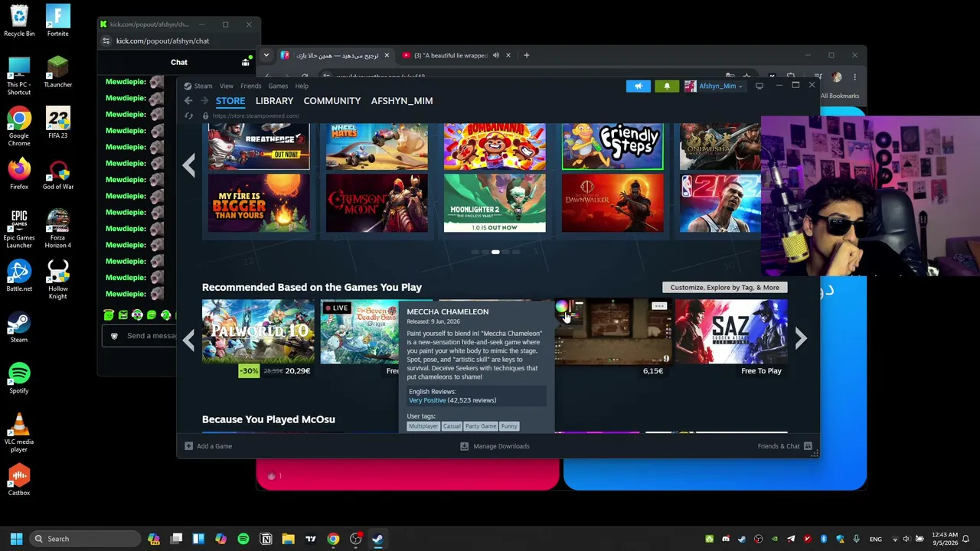This screenshot has width=980, height=551.
Task: Select Epic Games Launcher desktop icon
Action: point(19,230)
